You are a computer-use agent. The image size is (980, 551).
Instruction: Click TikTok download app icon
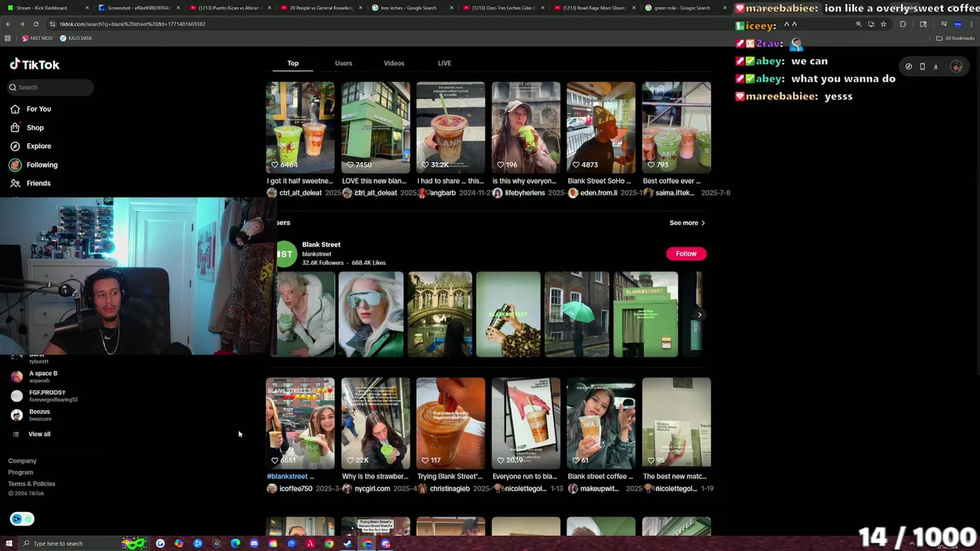[x=936, y=67]
